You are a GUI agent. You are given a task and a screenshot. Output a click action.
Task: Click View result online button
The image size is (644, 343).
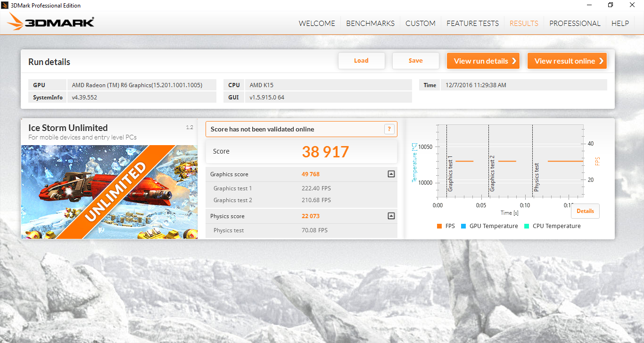tap(567, 61)
